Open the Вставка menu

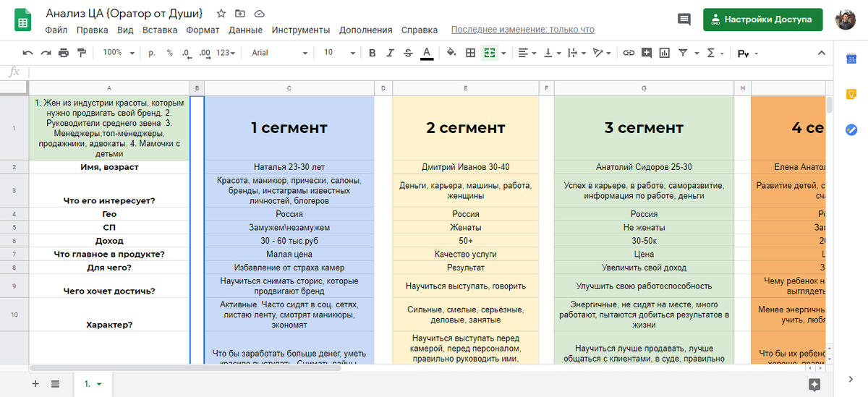160,30
